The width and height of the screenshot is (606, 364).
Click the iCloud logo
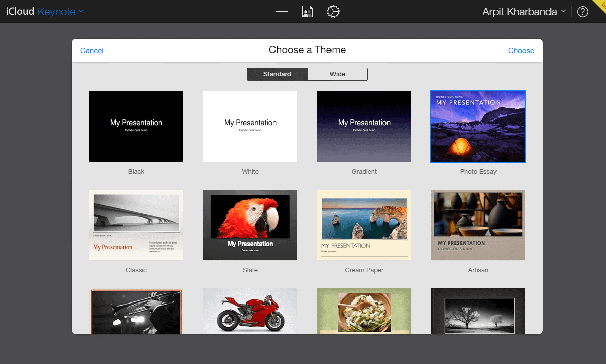pos(20,11)
